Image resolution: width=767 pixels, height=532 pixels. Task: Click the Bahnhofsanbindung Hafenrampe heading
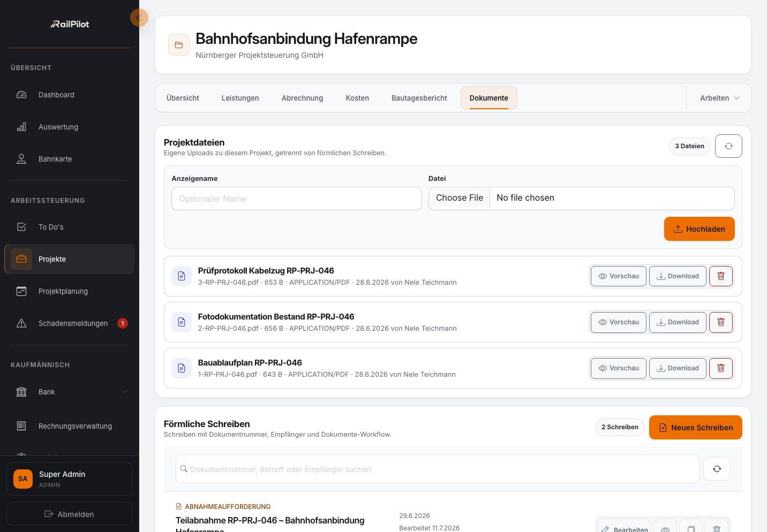coord(306,39)
